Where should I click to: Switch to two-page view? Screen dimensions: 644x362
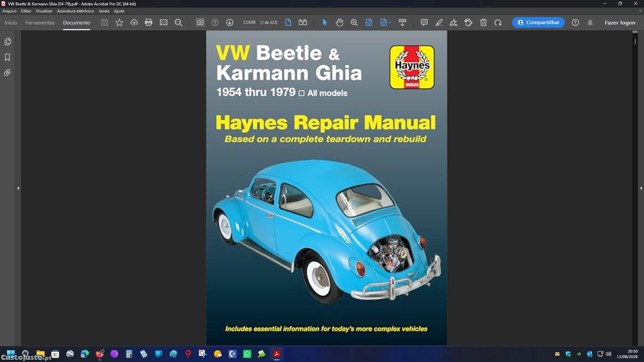pyautogui.click(x=303, y=22)
